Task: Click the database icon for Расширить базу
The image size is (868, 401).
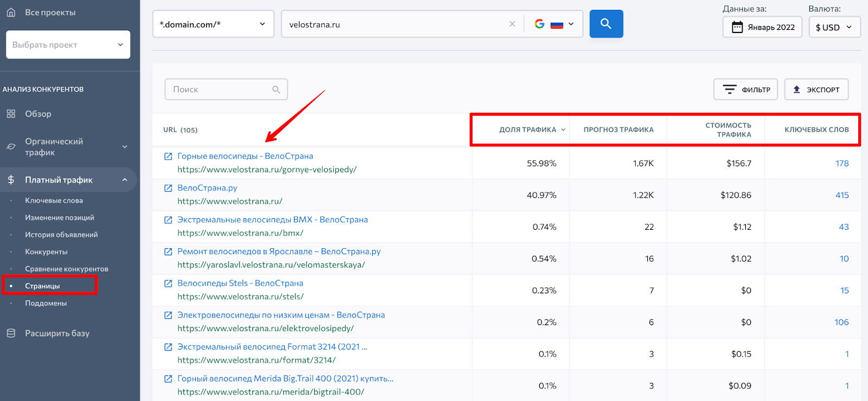Action: pyautogui.click(x=11, y=333)
